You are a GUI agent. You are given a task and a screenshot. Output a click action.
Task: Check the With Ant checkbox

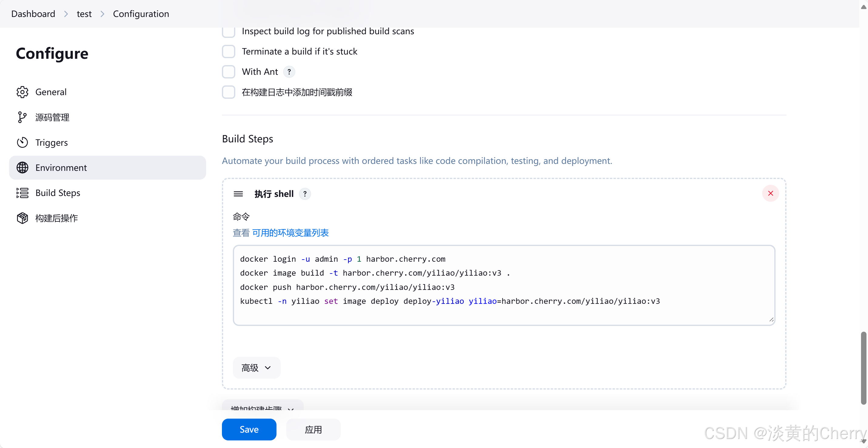(x=229, y=72)
